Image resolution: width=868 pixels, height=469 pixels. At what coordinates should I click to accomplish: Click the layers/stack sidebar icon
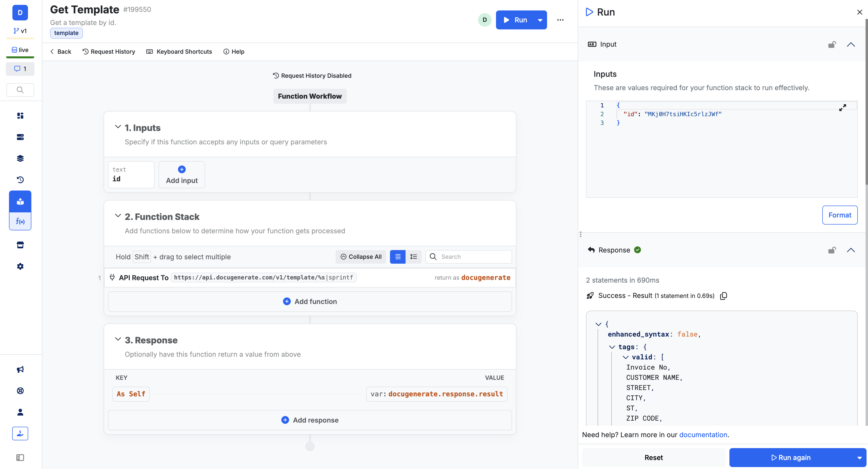click(x=20, y=158)
